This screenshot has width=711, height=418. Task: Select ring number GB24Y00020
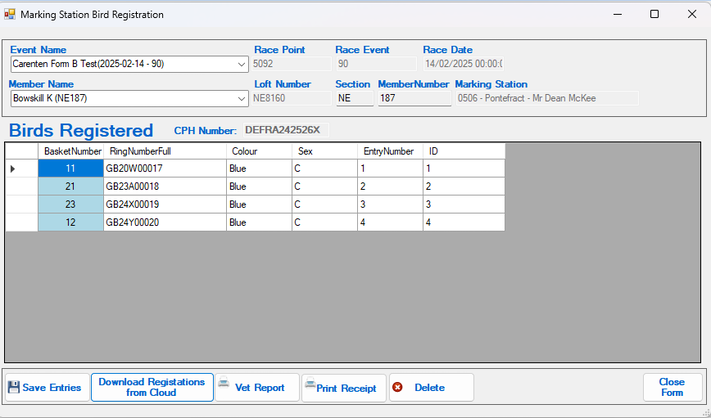click(x=165, y=223)
